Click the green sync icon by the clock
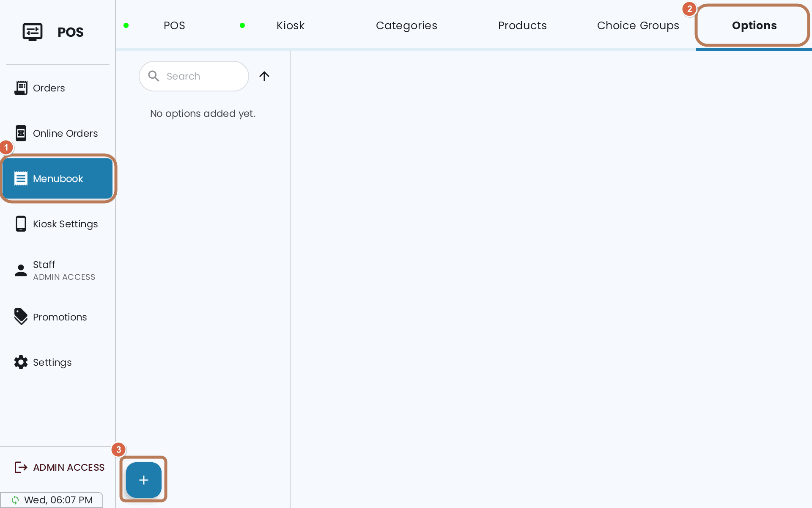The image size is (812, 508). [15, 500]
